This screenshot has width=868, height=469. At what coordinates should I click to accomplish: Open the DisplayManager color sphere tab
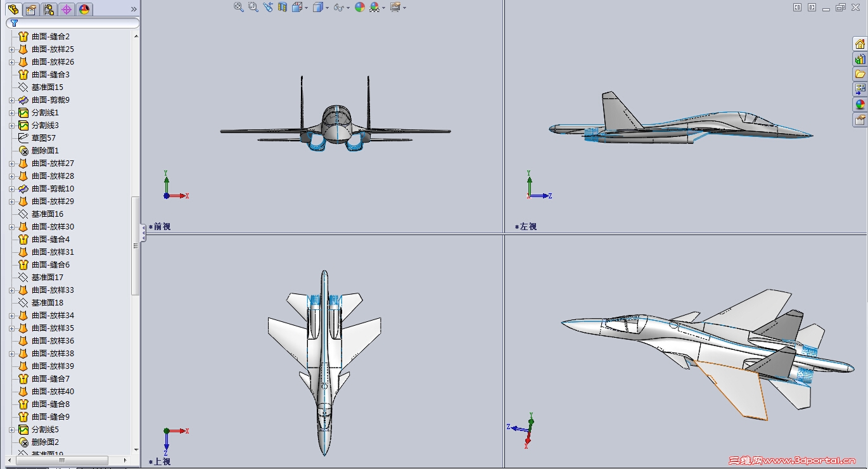pyautogui.click(x=84, y=10)
